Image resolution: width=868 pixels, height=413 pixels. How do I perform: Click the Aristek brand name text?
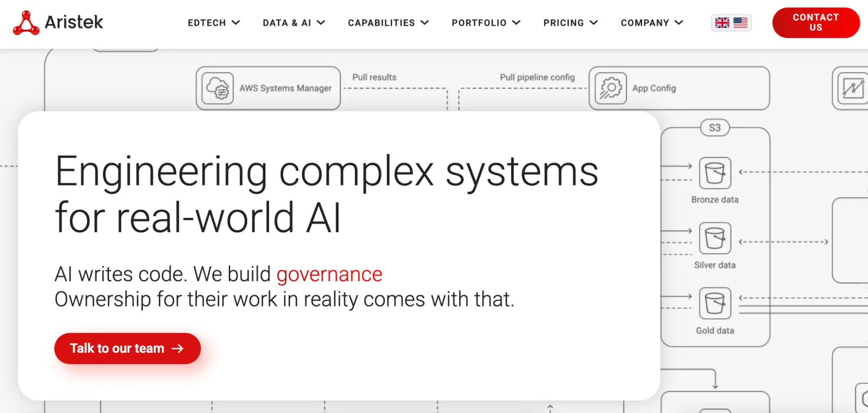(x=74, y=22)
